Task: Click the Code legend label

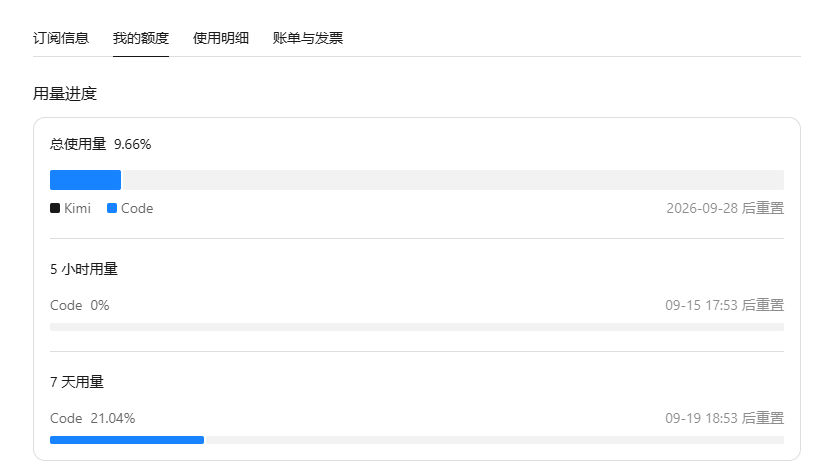Action: pos(137,208)
